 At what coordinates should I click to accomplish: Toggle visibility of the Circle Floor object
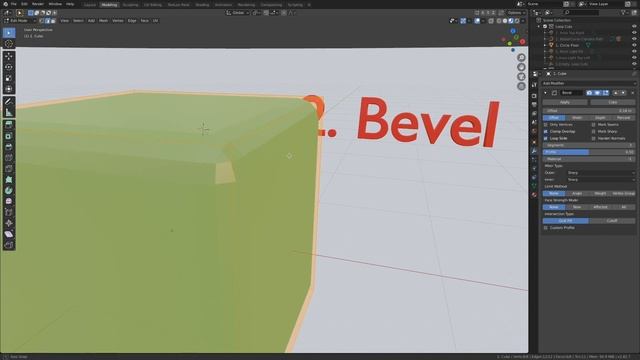pyautogui.click(x=634, y=45)
